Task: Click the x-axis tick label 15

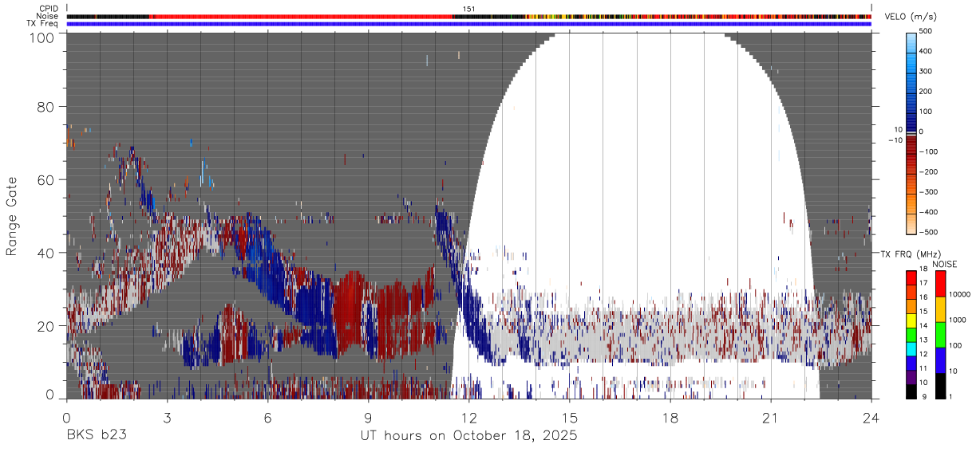Action: tap(570, 418)
